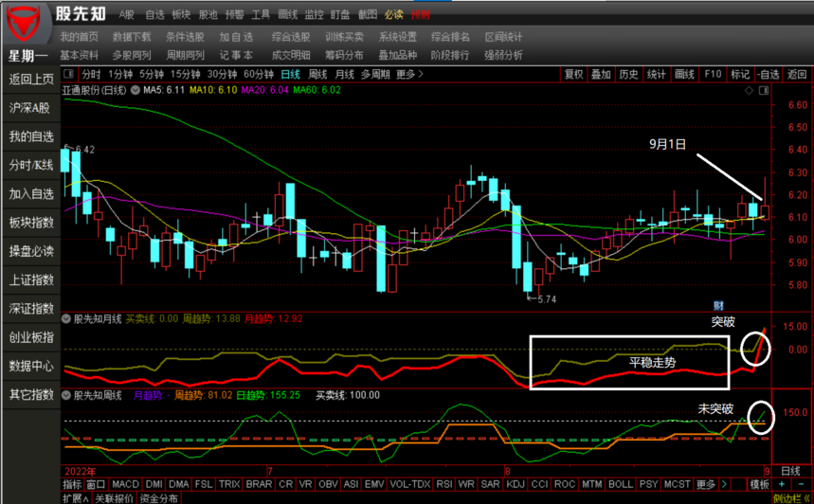Click the diamond icon above the price chart

click(x=750, y=90)
